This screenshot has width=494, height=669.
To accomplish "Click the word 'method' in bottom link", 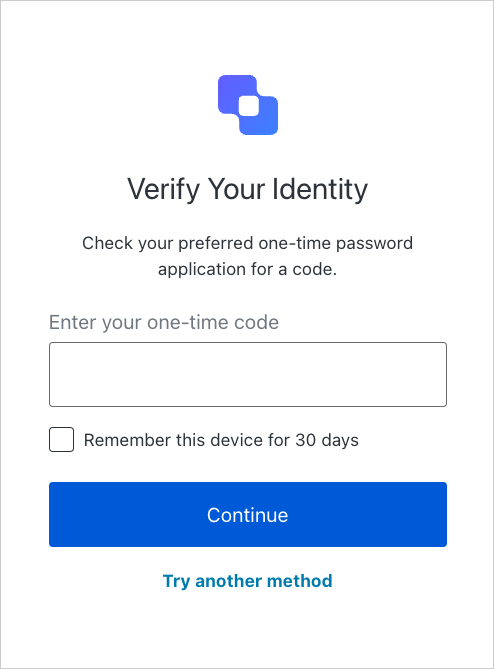I will (x=299, y=581).
